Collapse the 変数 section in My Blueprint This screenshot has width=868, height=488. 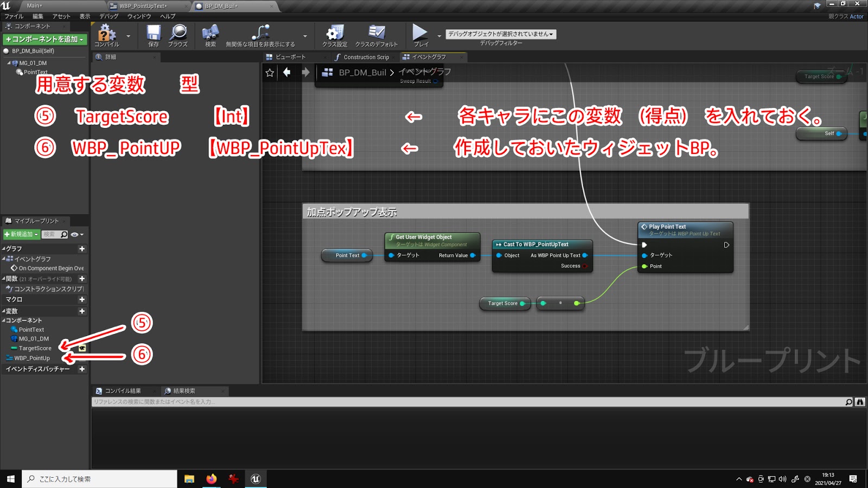(3, 311)
